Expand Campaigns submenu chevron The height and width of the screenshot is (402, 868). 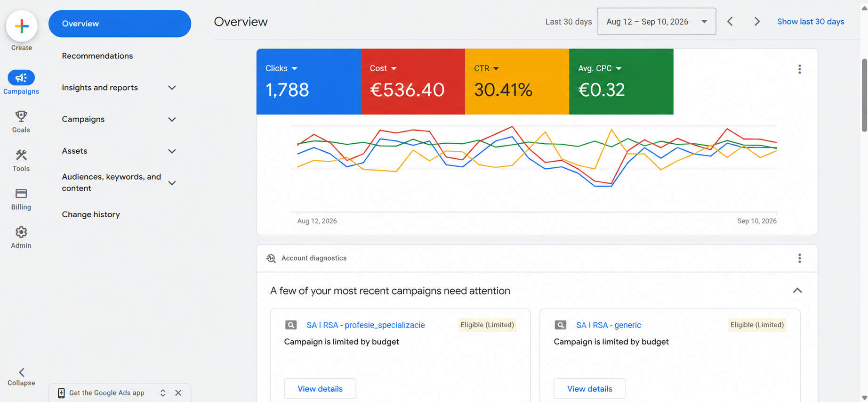point(172,120)
